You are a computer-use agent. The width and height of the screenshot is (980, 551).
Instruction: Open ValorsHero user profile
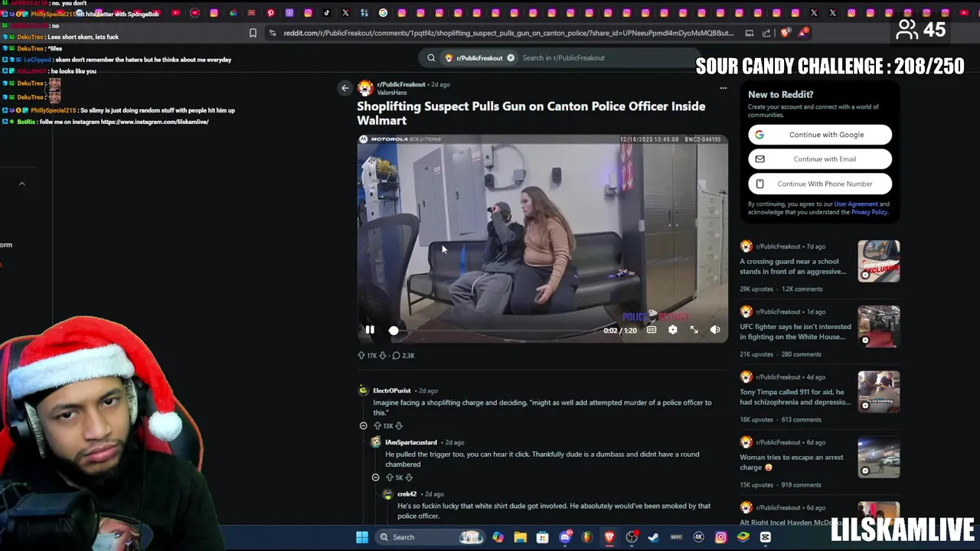tap(392, 93)
